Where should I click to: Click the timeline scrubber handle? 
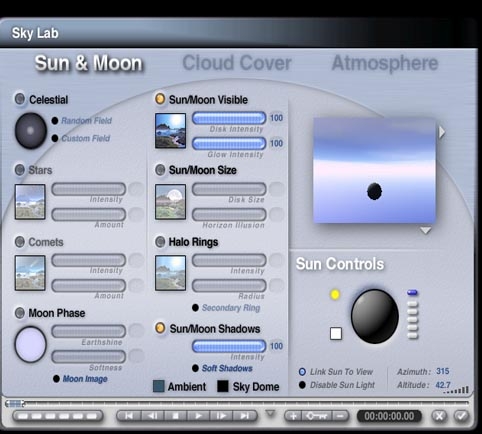pos(15,404)
